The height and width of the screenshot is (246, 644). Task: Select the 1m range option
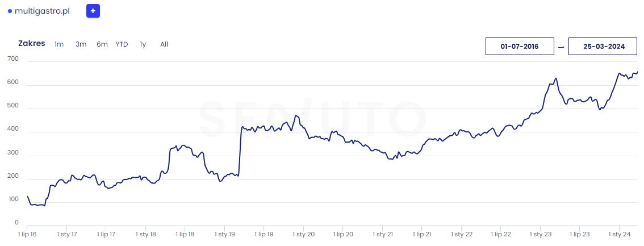(59, 44)
